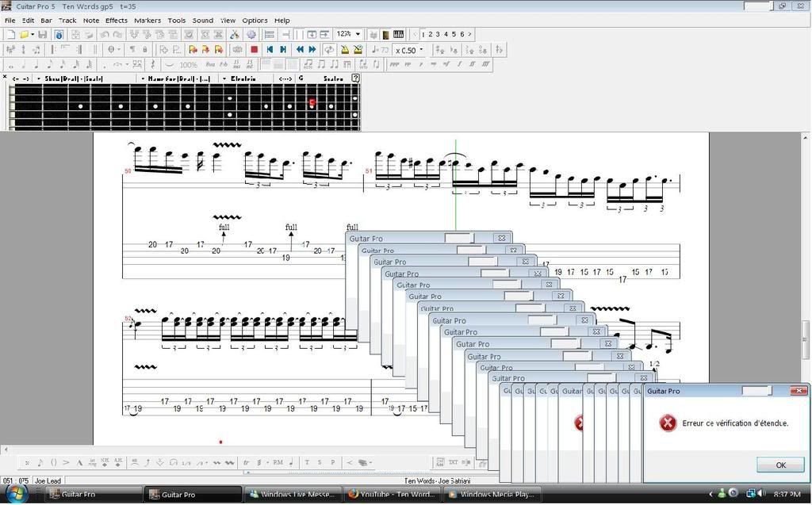The image size is (812, 505).
Task: Select the sixteenth note duration
Action: [63, 65]
